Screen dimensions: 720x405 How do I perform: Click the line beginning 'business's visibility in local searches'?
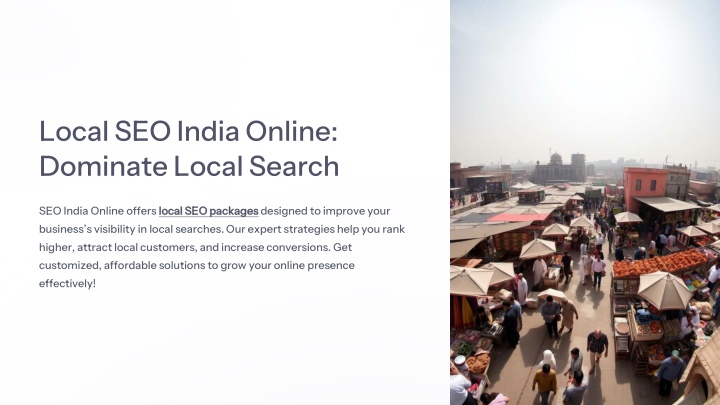coord(222,229)
